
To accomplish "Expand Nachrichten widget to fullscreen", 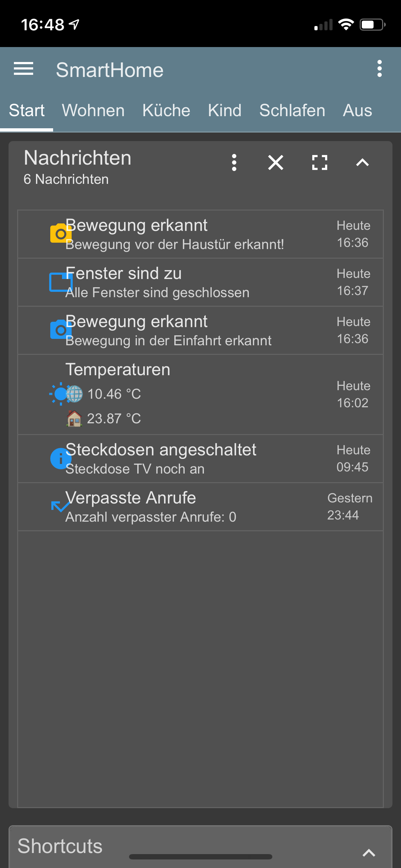I will (319, 163).
